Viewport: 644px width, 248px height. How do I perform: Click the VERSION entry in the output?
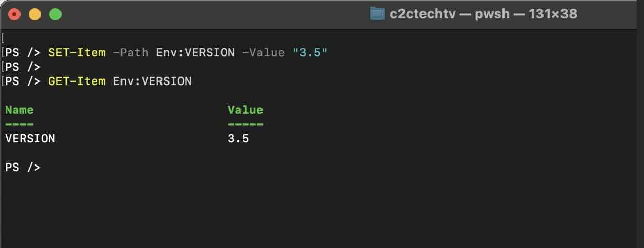pyautogui.click(x=30, y=138)
